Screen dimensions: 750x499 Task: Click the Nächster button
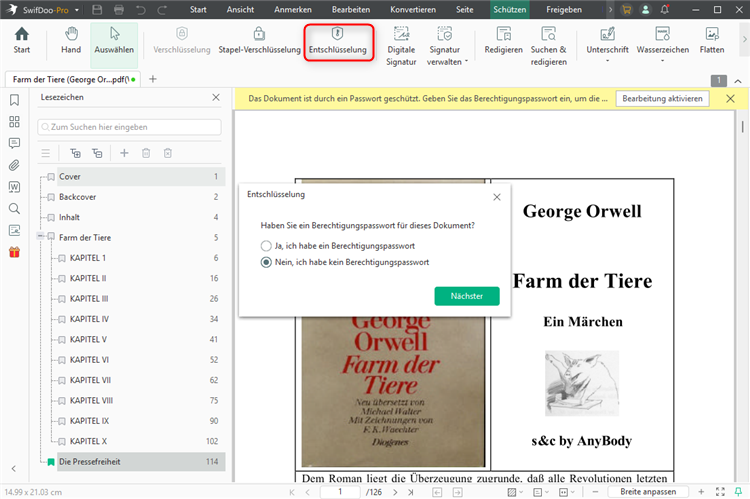(467, 296)
